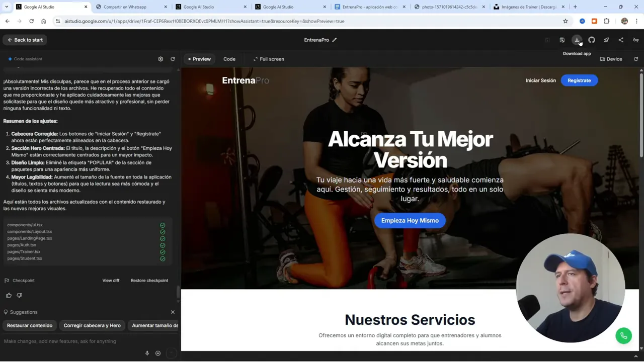Refresh the preview with the reload icon

636,59
